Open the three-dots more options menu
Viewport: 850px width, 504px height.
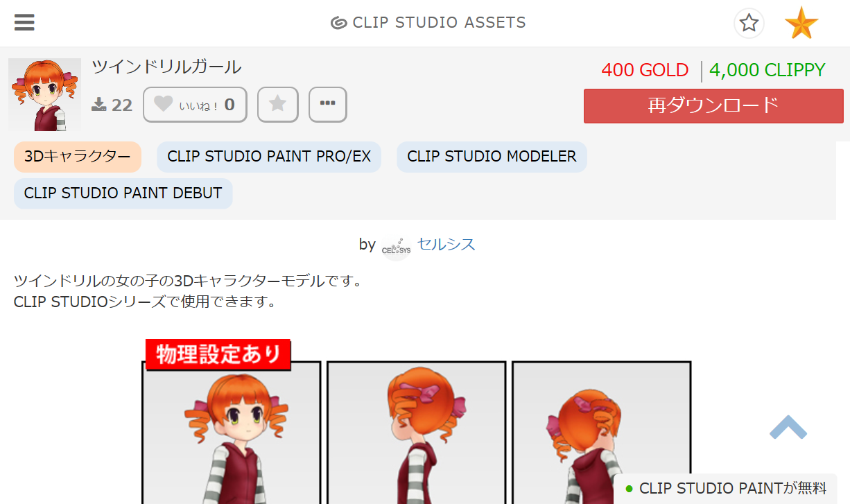click(328, 105)
